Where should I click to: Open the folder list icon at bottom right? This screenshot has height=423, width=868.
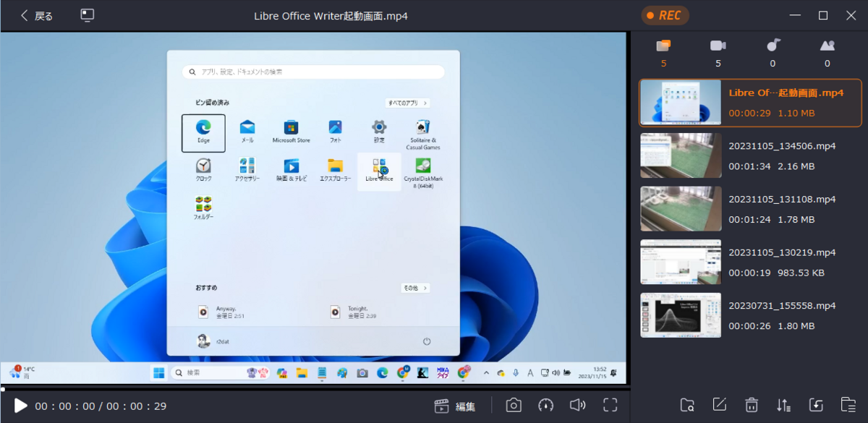click(x=848, y=406)
